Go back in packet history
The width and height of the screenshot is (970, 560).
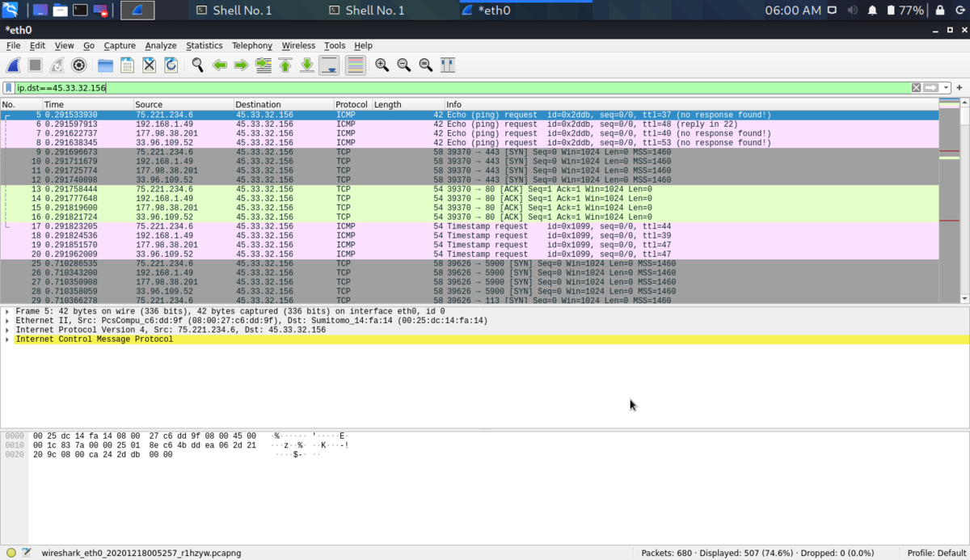[x=219, y=65]
